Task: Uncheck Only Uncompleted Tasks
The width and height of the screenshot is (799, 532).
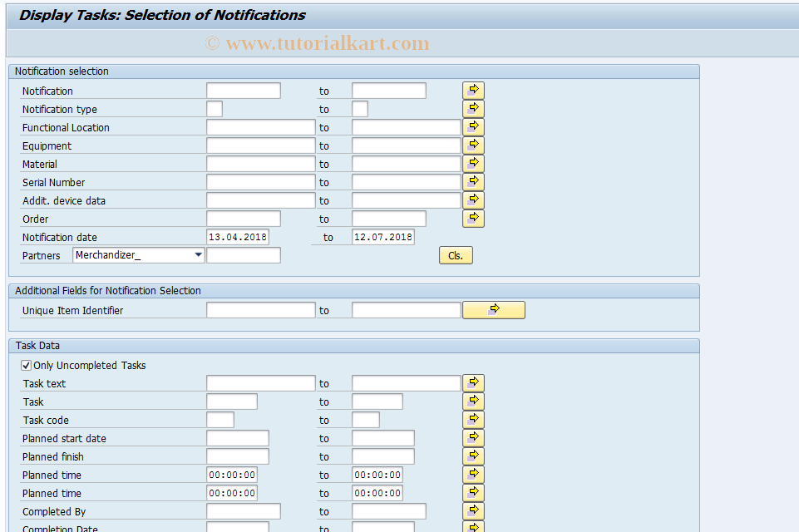Action: coord(26,365)
